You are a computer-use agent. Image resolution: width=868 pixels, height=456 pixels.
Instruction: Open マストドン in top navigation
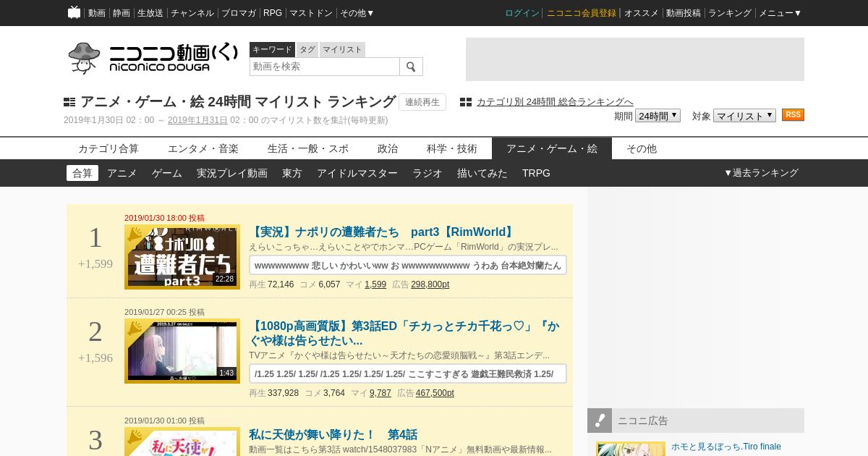[311, 13]
